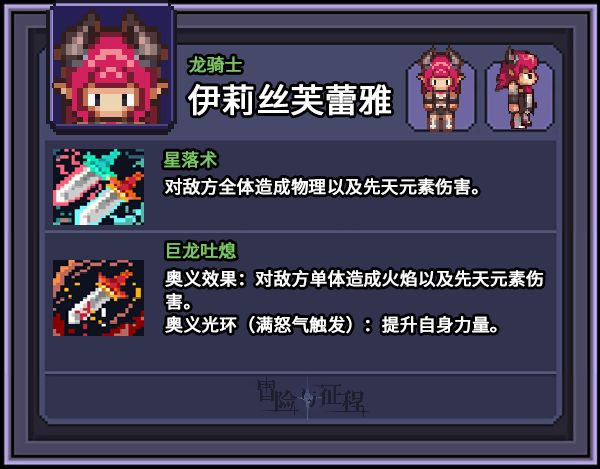
Task: Click the 巨龙吐熄 flaming sword skill icon
Action: [x=98, y=298]
